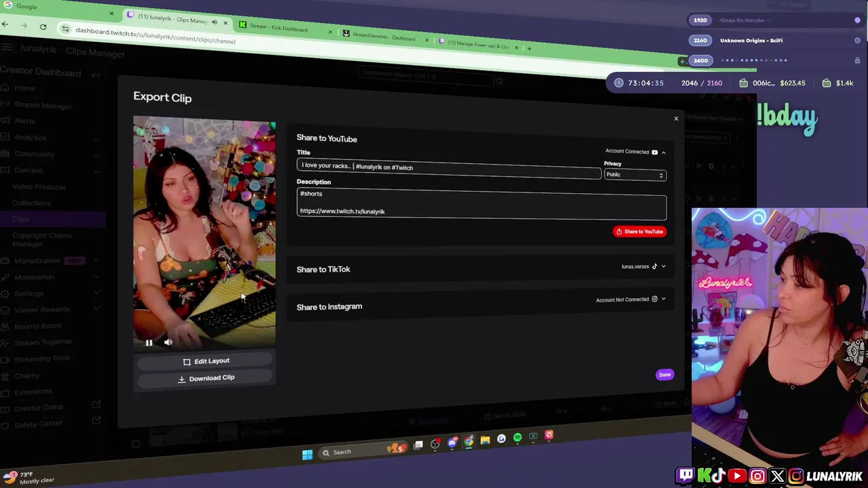This screenshot has width=868, height=488.
Task: Open a new browser tab
Action: tap(530, 48)
